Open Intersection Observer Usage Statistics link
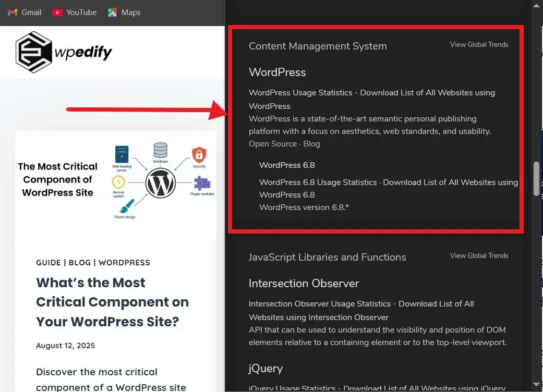The width and height of the screenshot is (543, 392). tap(319, 304)
